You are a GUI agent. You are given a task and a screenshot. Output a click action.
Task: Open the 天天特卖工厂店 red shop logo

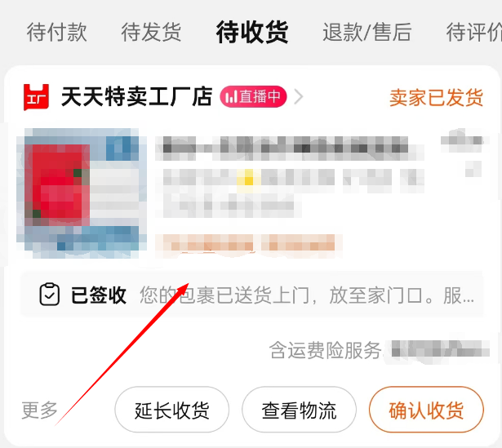pos(36,97)
